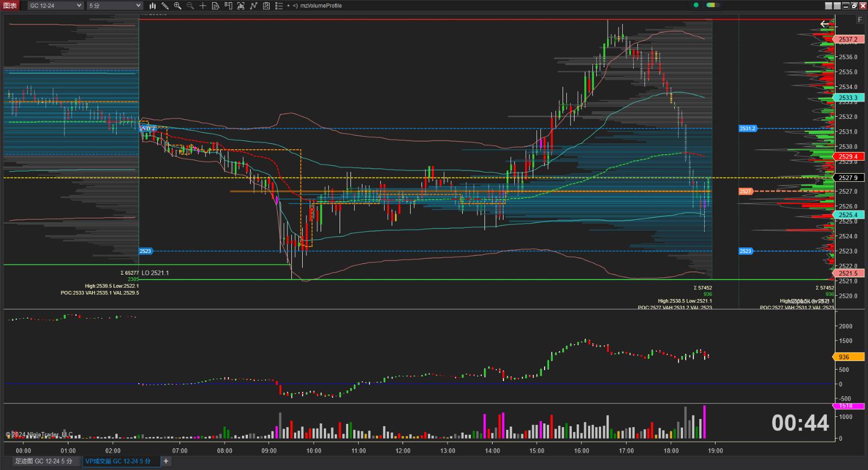Open the list options toolbar icon
868x470 pixels.
click(x=279, y=6)
